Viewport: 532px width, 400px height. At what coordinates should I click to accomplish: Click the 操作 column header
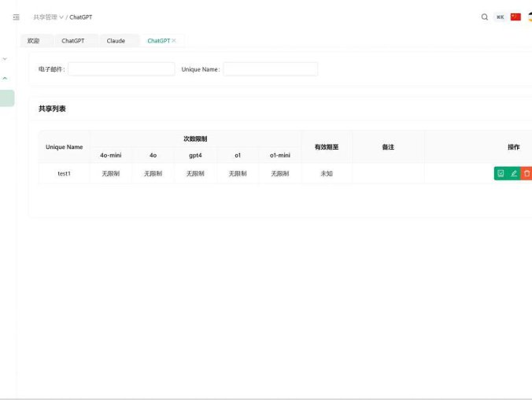point(513,147)
